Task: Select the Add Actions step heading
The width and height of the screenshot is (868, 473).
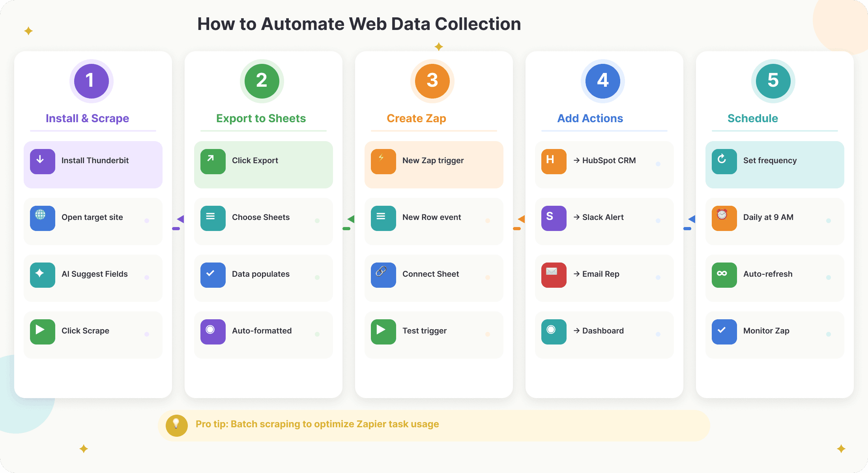Action: [589, 118]
